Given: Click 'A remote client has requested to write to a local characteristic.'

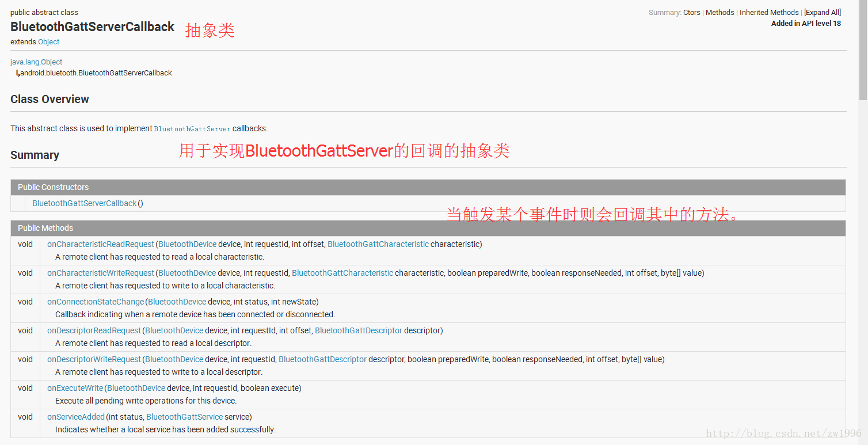Looking at the screenshot, I should [x=165, y=286].
